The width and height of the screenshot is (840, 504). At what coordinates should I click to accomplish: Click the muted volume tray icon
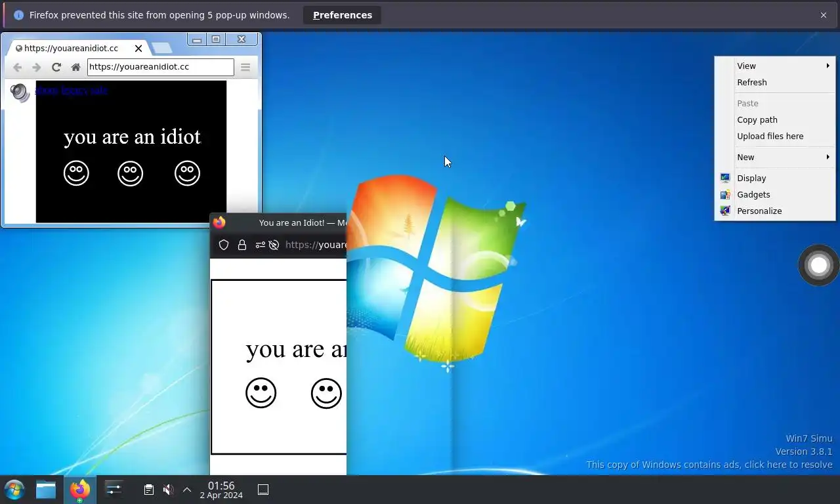(168, 490)
